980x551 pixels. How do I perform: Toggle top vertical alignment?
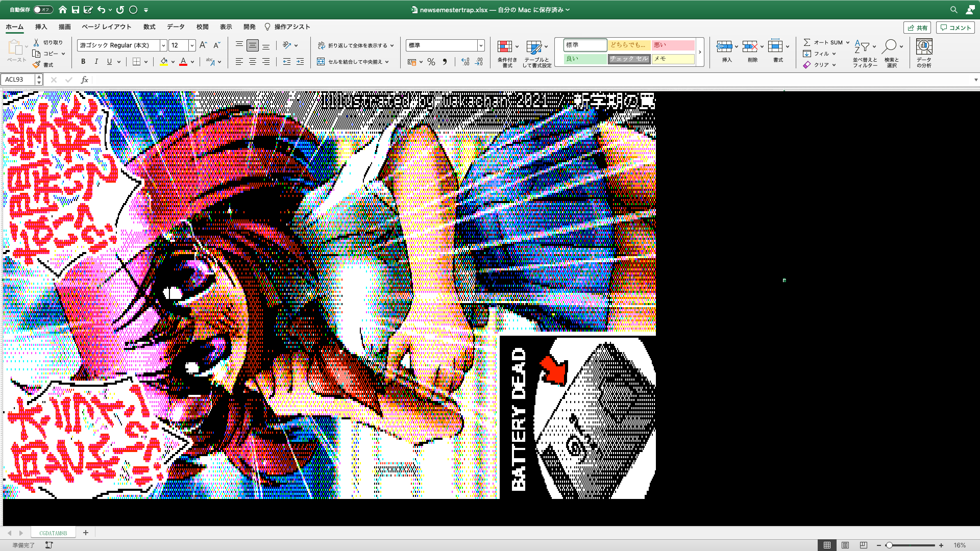[239, 45]
